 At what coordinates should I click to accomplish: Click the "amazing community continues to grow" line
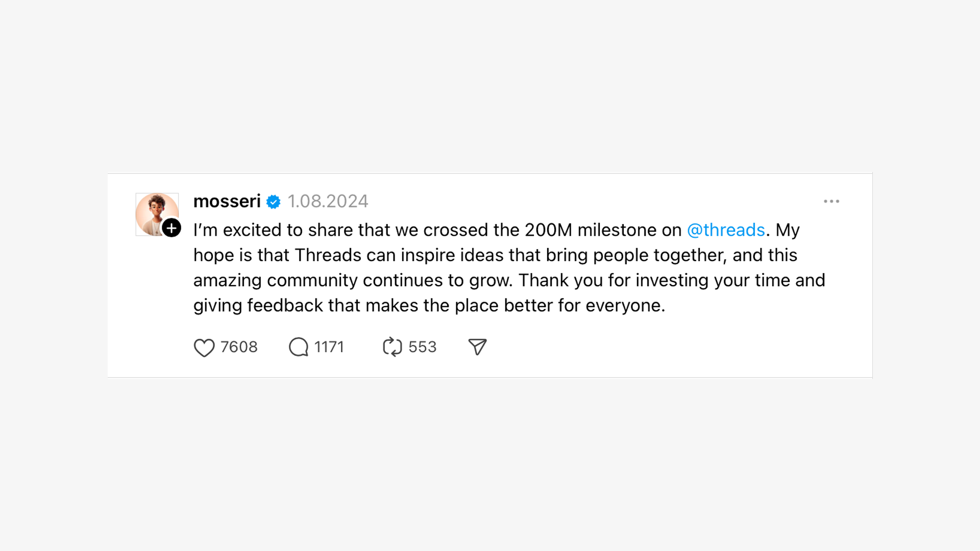352,280
